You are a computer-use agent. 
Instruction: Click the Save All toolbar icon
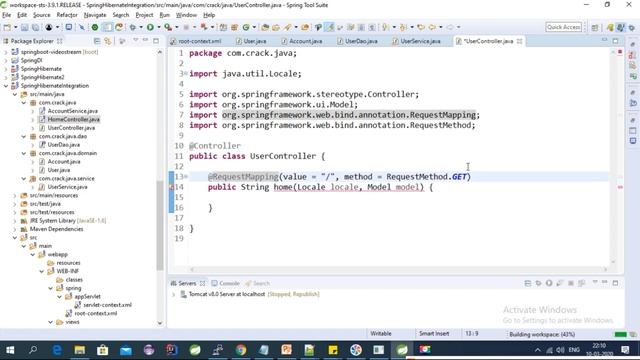coord(36,27)
